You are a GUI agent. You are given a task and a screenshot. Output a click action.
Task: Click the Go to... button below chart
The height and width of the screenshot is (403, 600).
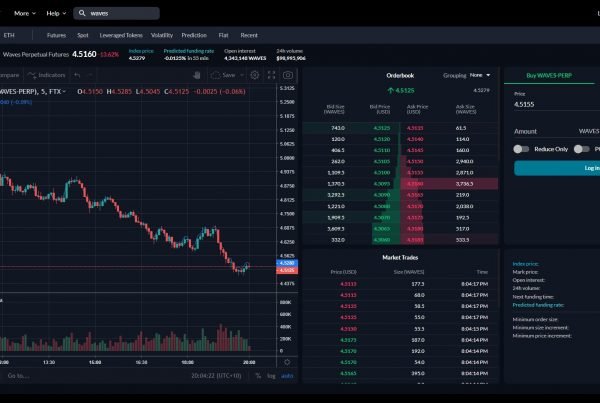click(x=18, y=376)
